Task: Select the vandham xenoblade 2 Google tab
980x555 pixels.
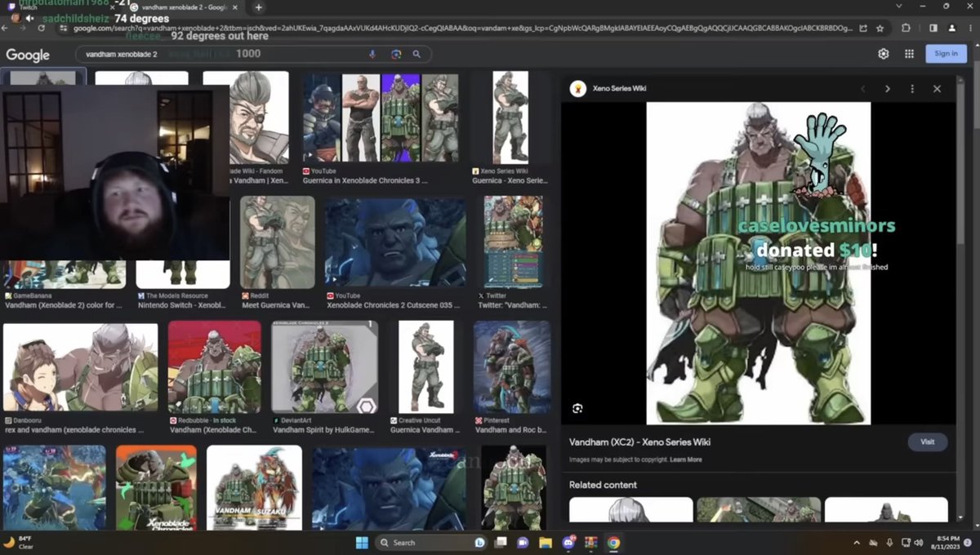Action: click(x=184, y=7)
